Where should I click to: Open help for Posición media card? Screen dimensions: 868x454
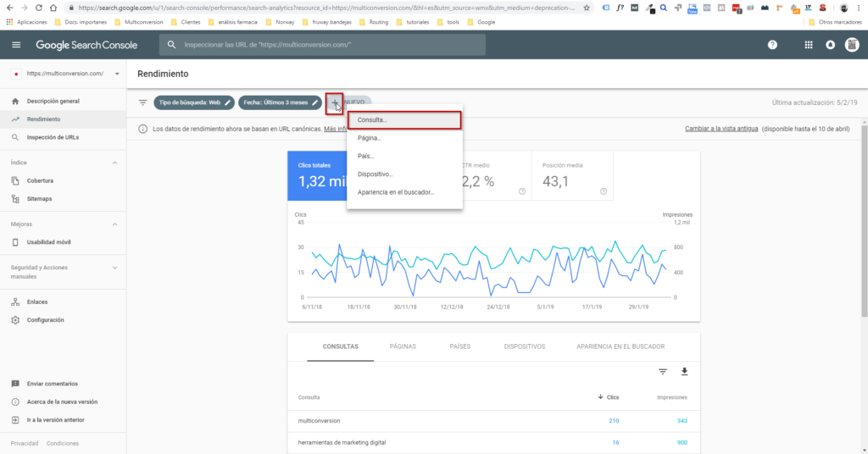click(604, 191)
